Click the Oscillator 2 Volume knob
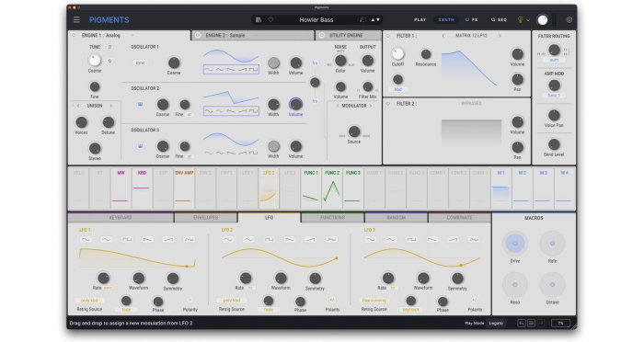This screenshot has width=644, height=342. pos(295,104)
